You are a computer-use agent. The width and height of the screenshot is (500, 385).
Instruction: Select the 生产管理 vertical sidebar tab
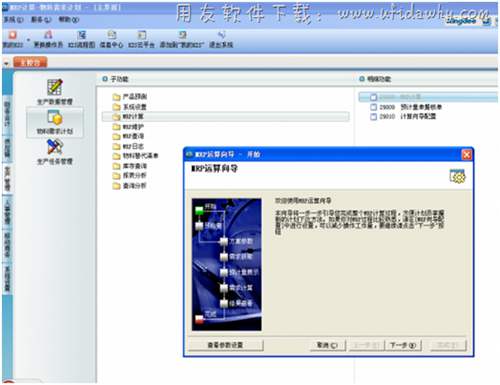tap(7, 179)
